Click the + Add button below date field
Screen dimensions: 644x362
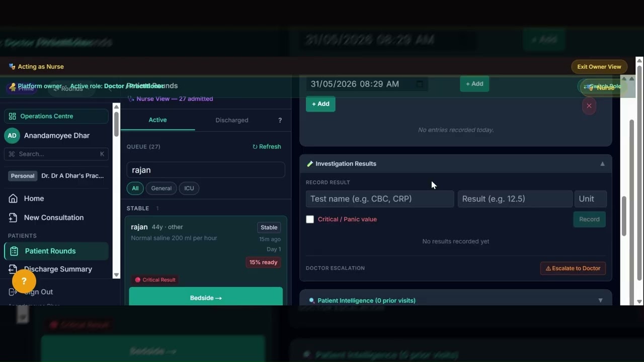[320, 104]
